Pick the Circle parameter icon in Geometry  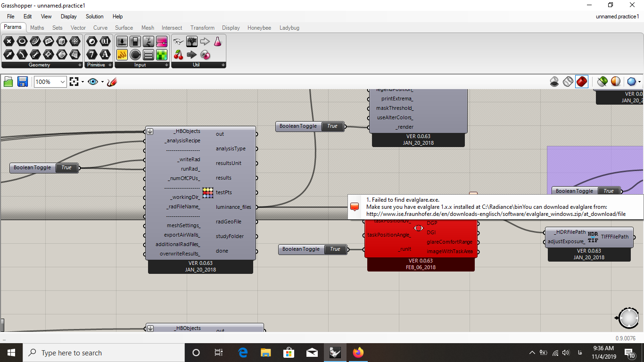click(22, 41)
